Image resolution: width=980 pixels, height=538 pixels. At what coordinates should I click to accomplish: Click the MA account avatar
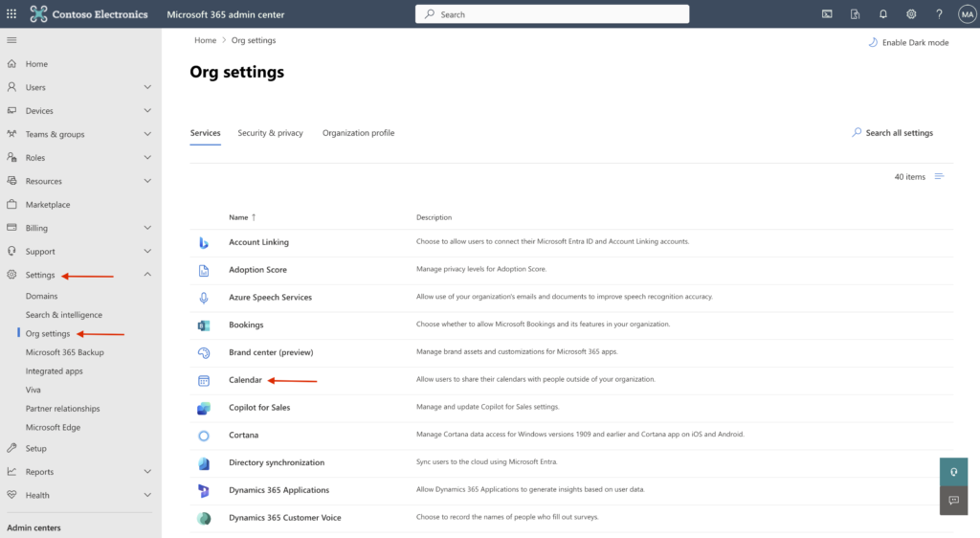[966, 14]
